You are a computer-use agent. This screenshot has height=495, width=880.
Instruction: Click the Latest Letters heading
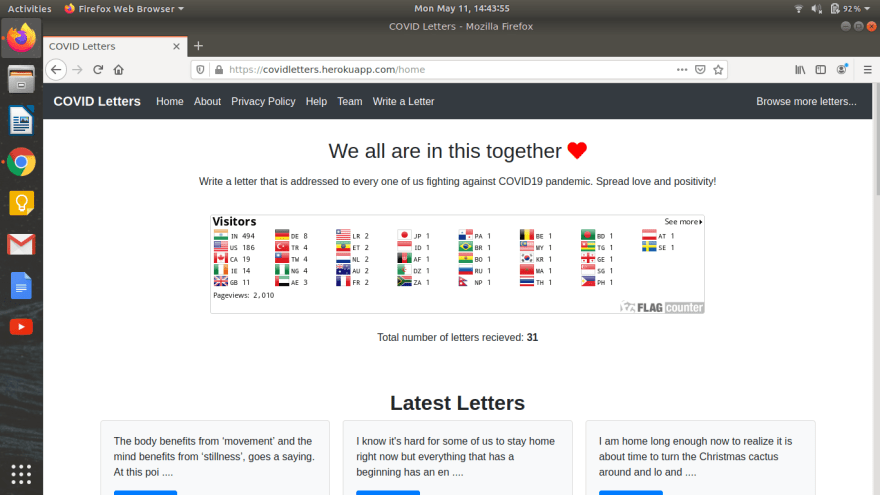457,403
